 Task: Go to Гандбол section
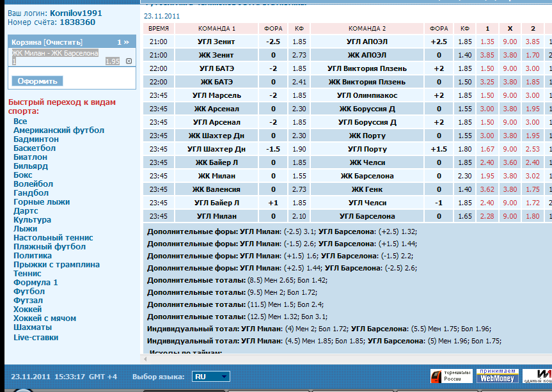(31, 193)
